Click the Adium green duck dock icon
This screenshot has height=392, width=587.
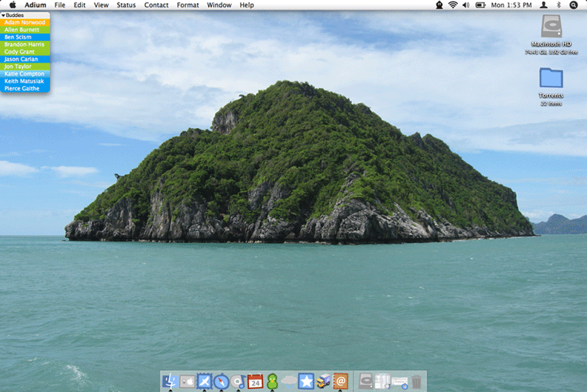pos(272,382)
